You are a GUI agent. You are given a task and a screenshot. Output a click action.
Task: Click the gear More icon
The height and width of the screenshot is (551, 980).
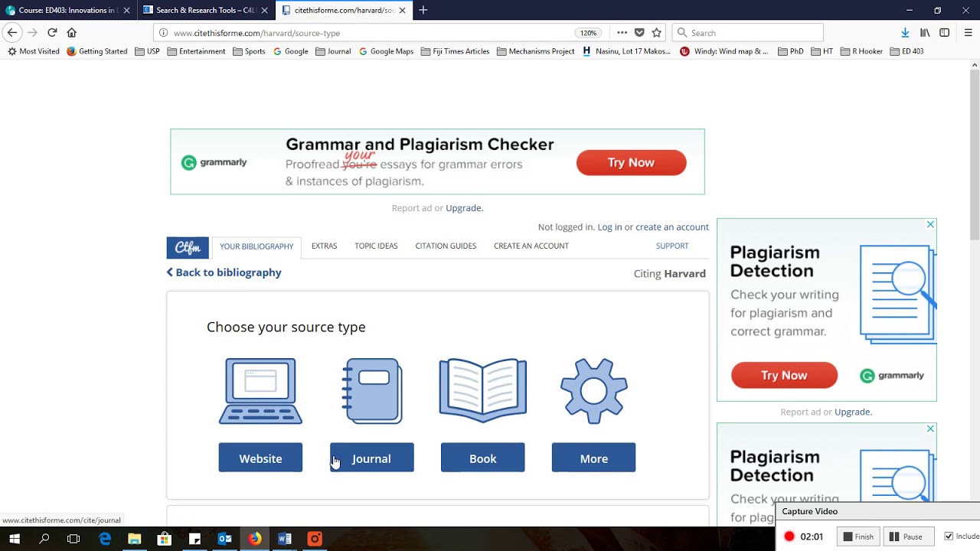click(594, 391)
